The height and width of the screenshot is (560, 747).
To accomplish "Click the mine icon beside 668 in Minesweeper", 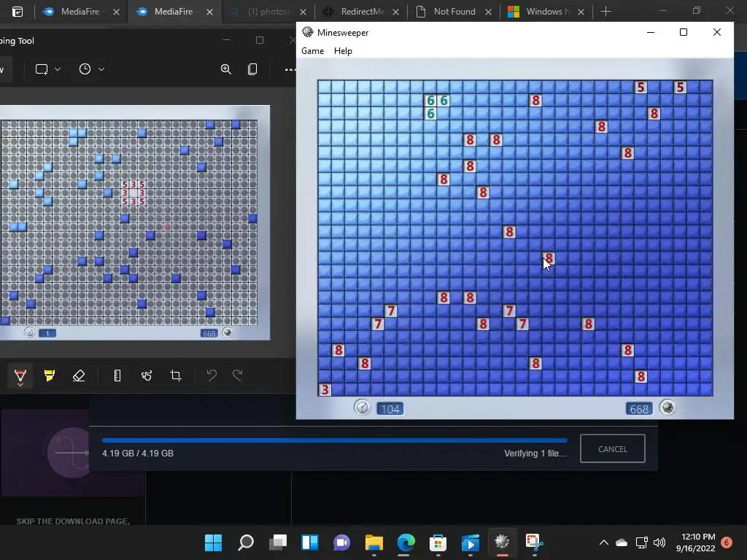I will (x=667, y=407).
